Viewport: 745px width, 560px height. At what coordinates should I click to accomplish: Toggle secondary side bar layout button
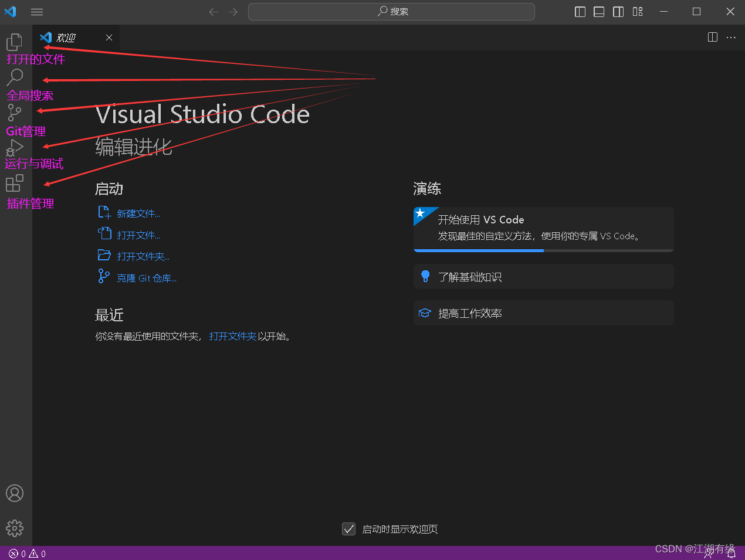click(618, 12)
